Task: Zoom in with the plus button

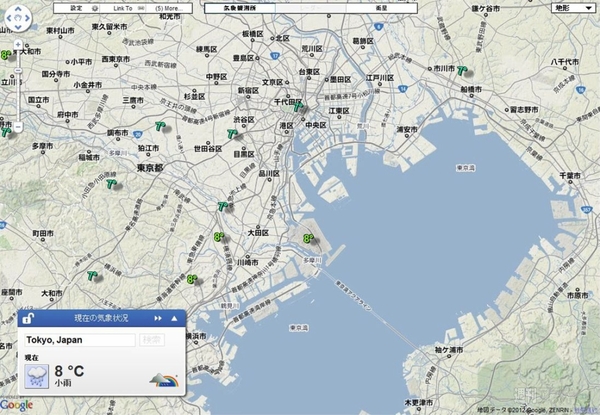Action: (18, 45)
